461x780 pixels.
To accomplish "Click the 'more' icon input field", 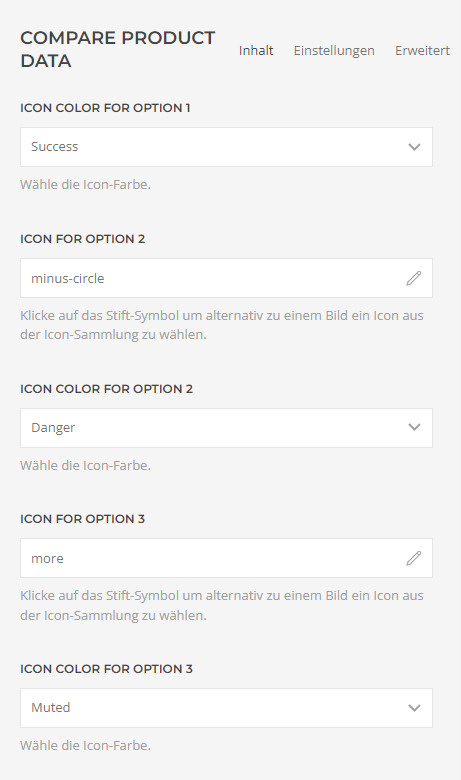I will [x=226, y=558].
